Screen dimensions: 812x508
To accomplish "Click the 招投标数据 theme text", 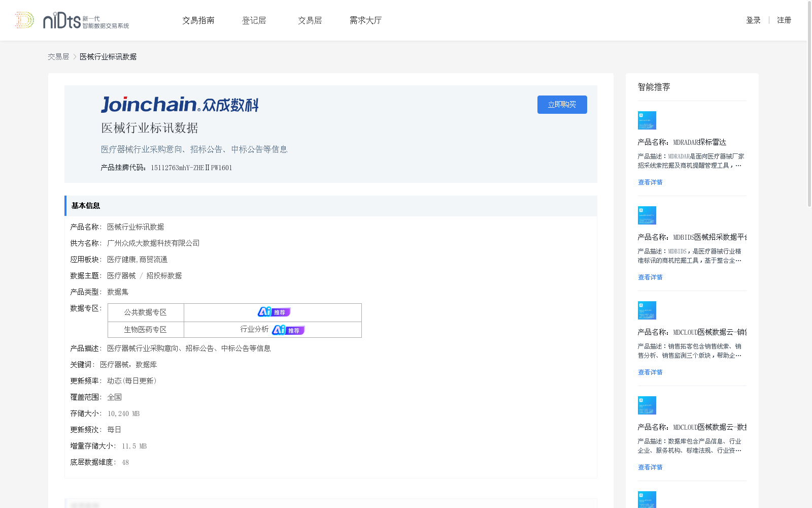I will (164, 276).
